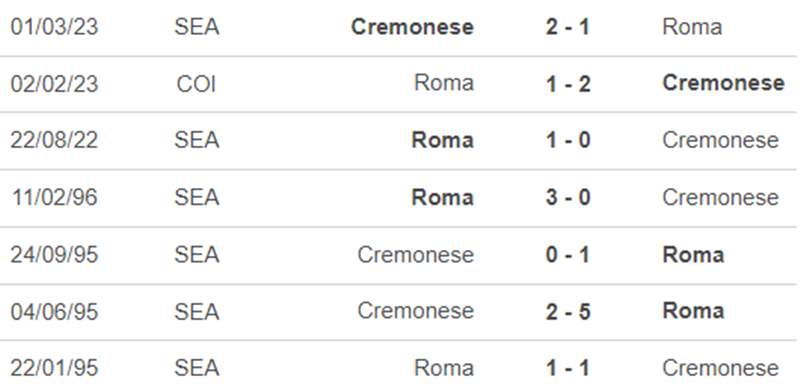
Task: Select bold Roma in the 24/09/95 row
Action: 693,255
